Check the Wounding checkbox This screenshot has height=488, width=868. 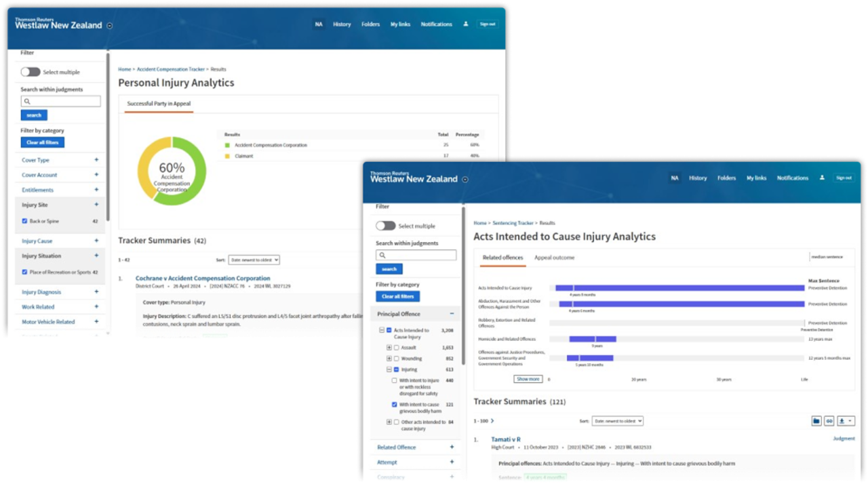[396, 359]
